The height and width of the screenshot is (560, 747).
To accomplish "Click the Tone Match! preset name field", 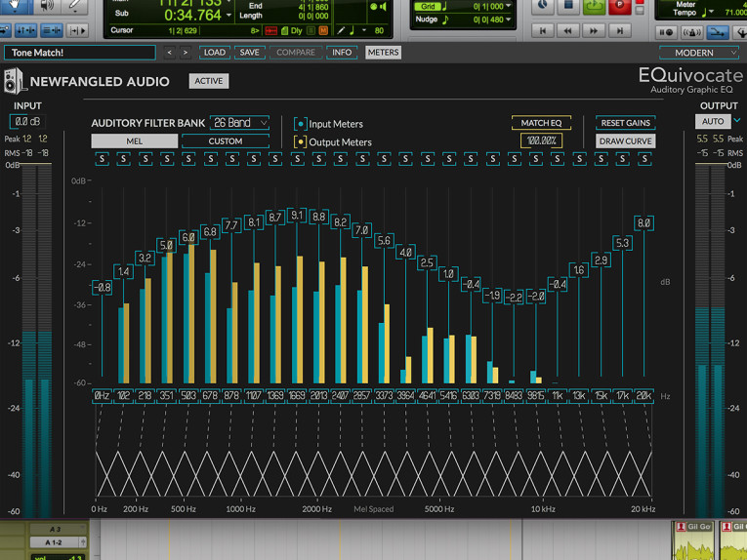I will point(80,53).
